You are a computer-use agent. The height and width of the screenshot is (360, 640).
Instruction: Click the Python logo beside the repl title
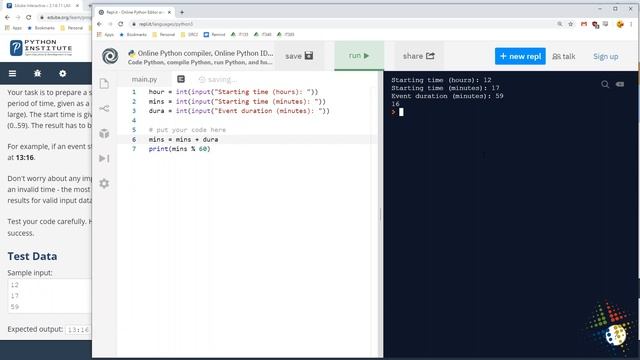(x=131, y=53)
